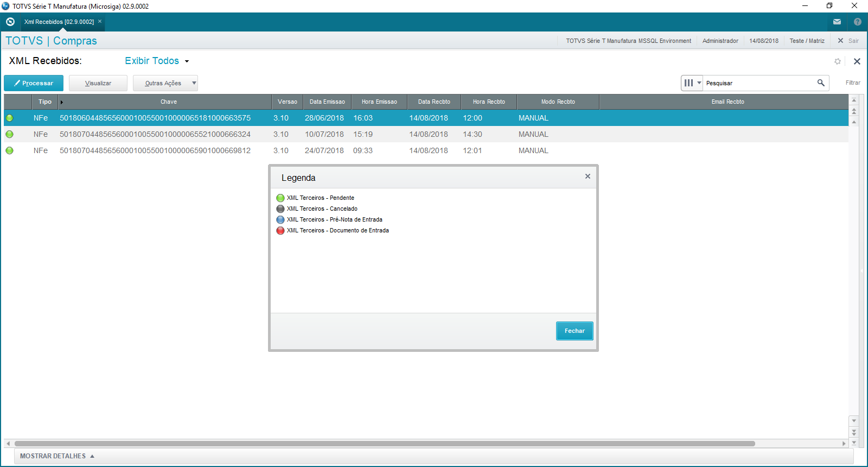
Task: Focus the Pesquisar search field
Action: pos(758,83)
